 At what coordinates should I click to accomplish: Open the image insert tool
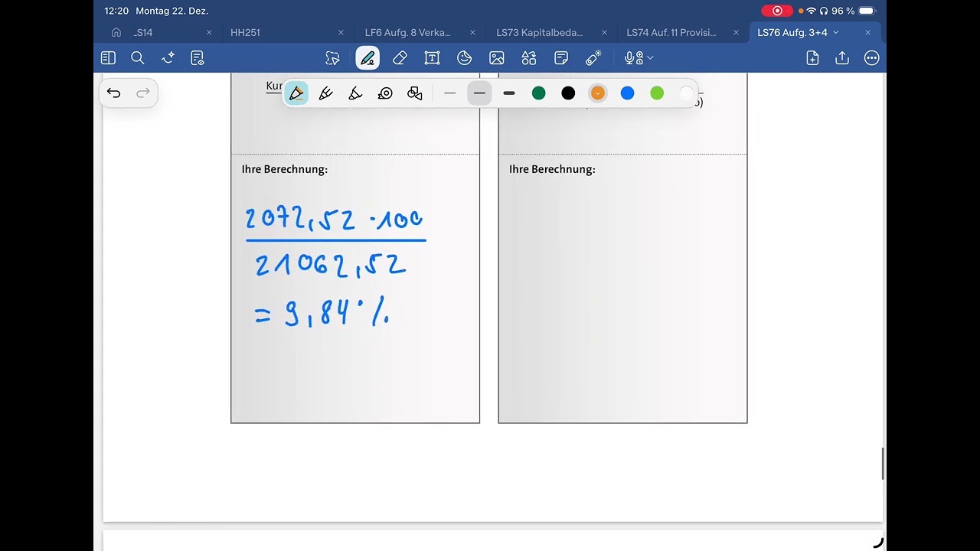coord(497,58)
